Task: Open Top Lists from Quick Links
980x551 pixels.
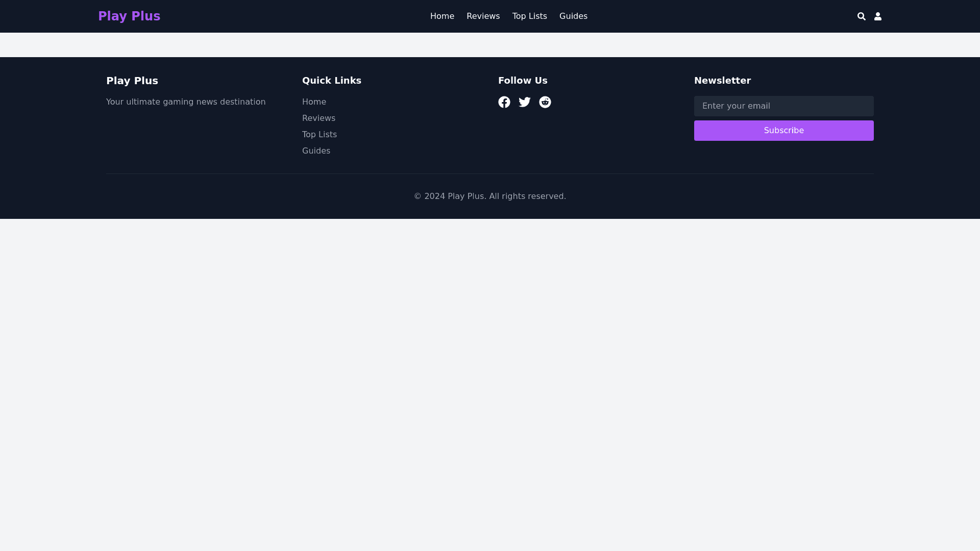Action: click(x=320, y=134)
